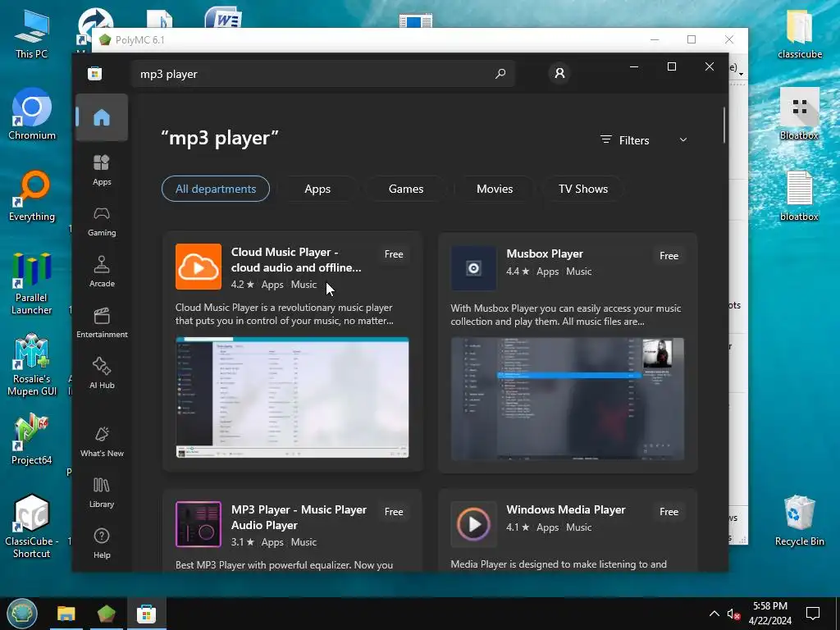The width and height of the screenshot is (840, 630).
Task: Select the ClassiCube Shortcut desktop icon
Action: 32,527
